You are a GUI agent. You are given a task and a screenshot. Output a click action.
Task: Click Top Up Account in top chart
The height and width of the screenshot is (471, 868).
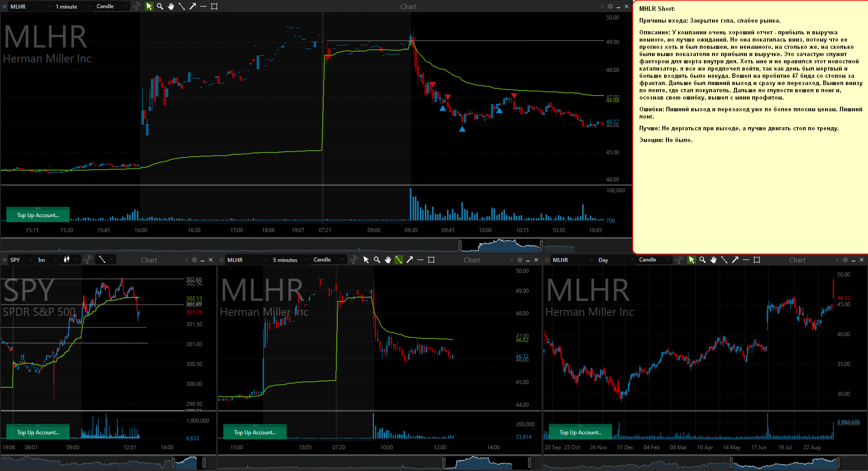coord(38,215)
